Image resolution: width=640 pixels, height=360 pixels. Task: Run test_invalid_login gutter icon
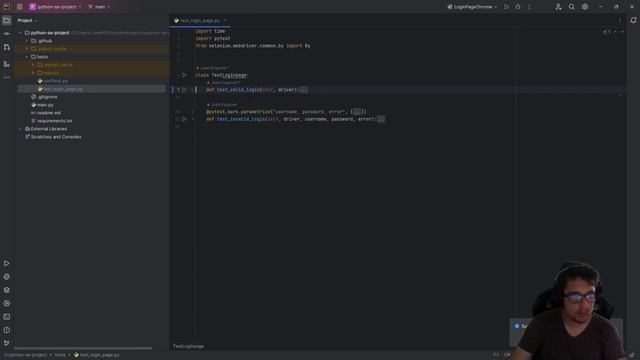tap(184, 119)
